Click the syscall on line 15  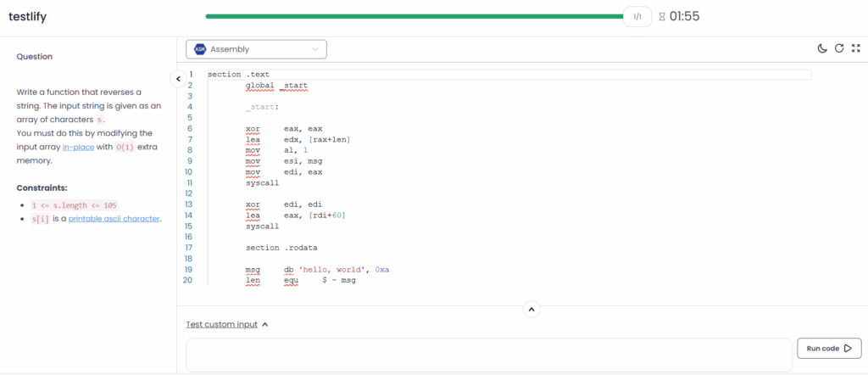tap(263, 226)
